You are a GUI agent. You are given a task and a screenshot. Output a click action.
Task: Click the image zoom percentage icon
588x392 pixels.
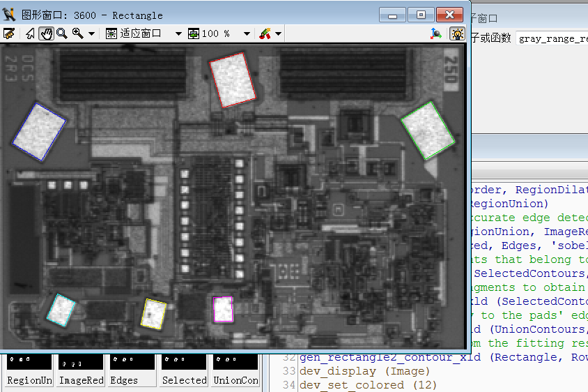(194, 33)
